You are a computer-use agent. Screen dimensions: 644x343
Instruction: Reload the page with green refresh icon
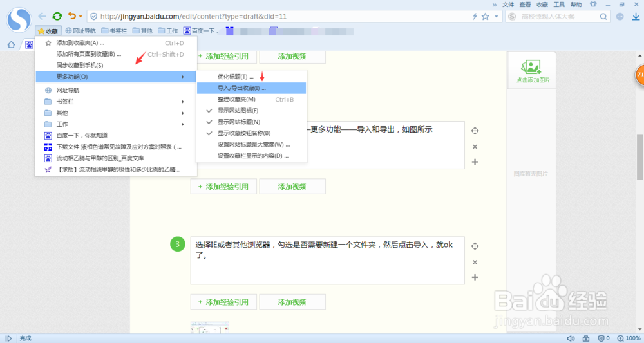[57, 16]
